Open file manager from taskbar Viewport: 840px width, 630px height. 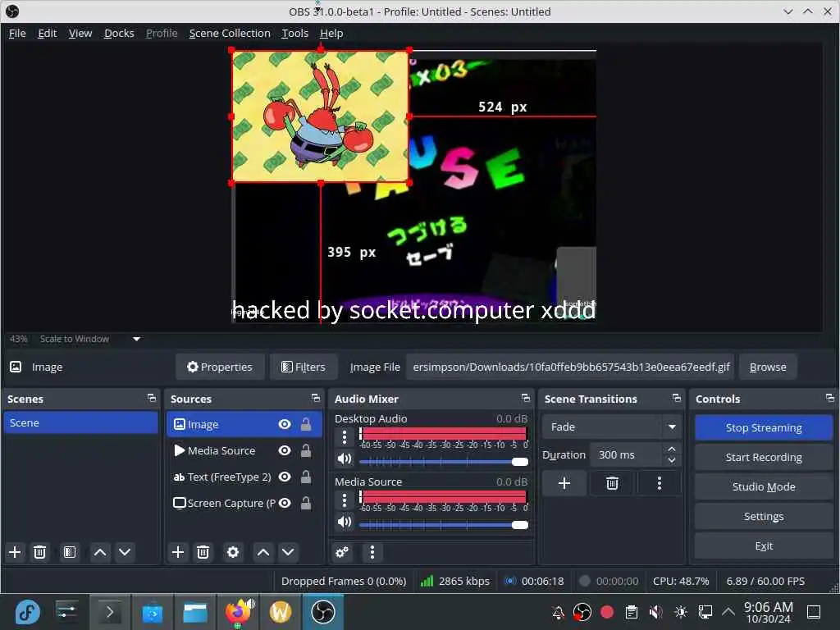click(195, 612)
